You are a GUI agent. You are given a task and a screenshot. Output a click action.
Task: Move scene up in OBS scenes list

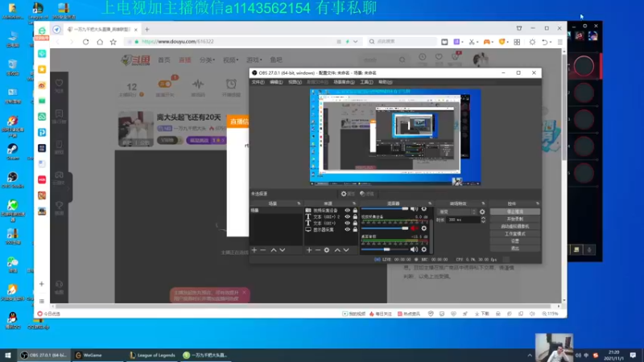click(274, 250)
